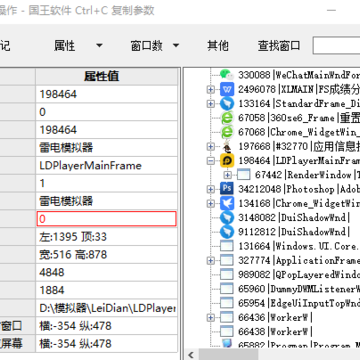
Task: Click the LDPlayer icon beside 198464
Action: [x=227, y=160]
